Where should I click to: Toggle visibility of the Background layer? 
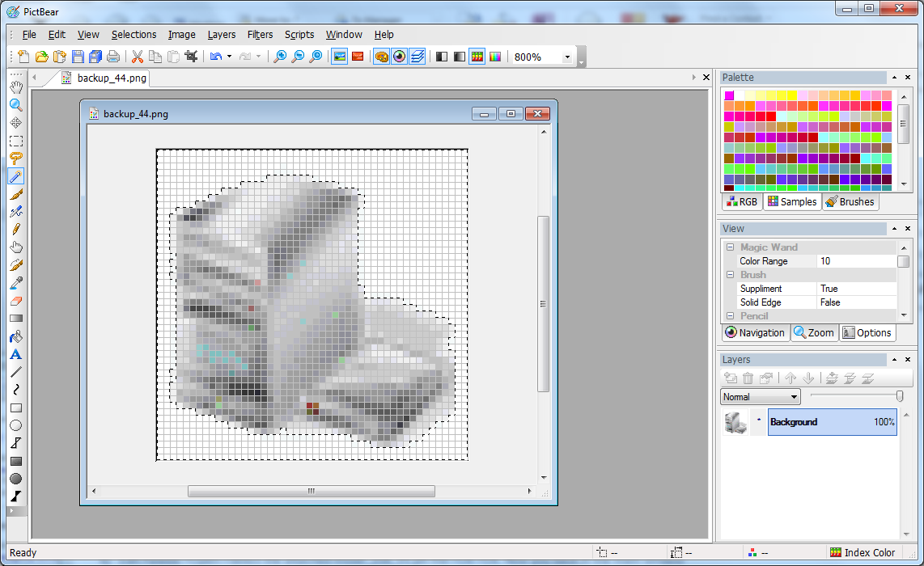759,421
